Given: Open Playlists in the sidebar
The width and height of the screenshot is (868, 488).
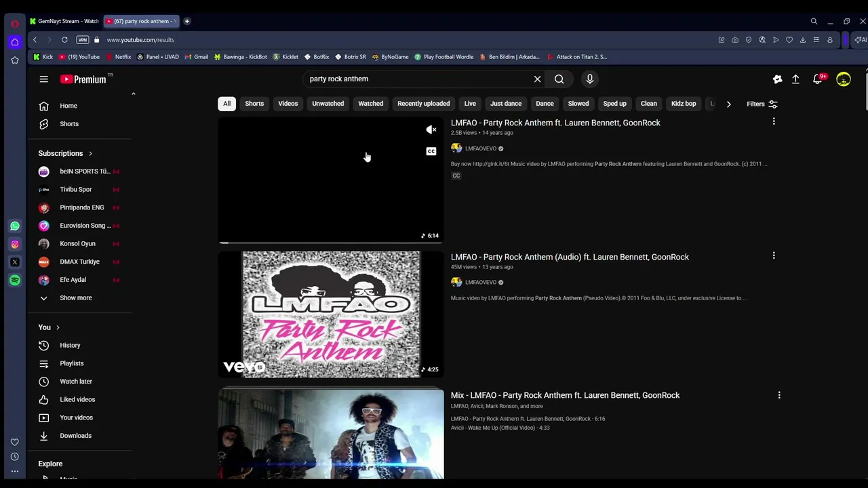Looking at the screenshot, I should 71,363.
